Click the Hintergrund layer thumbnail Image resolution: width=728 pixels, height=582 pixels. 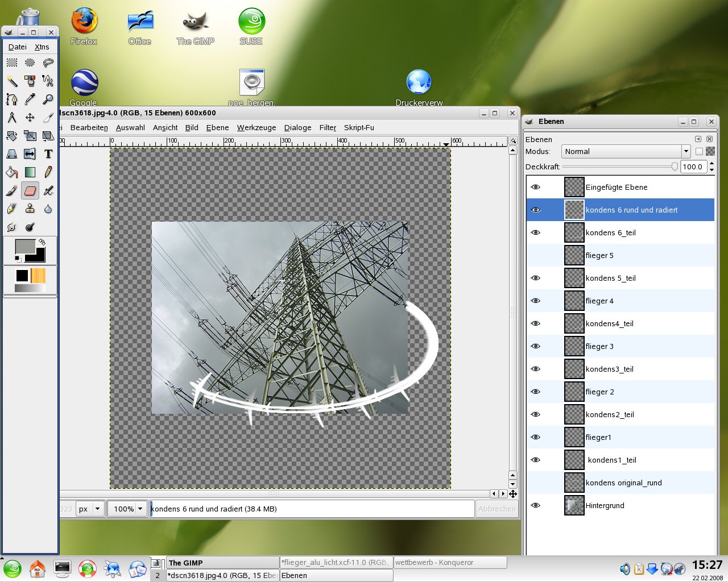pyautogui.click(x=574, y=505)
